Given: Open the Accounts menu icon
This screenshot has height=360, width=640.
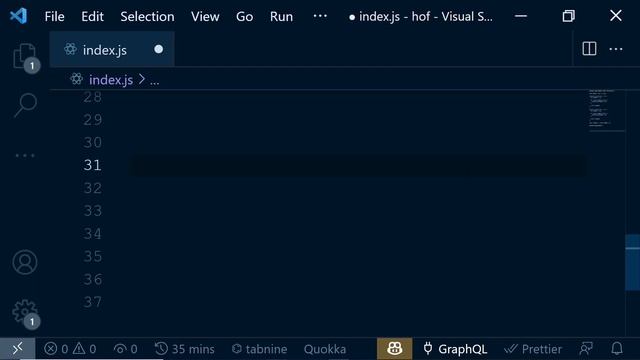Looking at the screenshot, I should click(x=25, y=262).
